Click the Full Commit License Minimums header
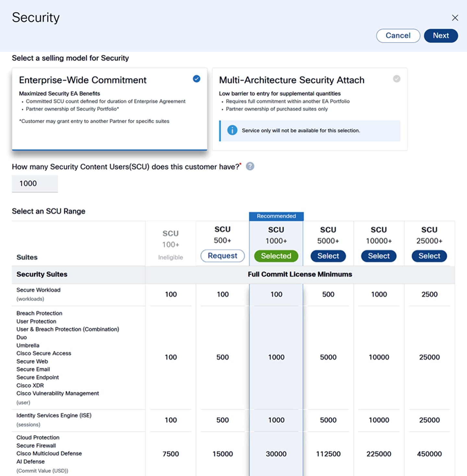The width and height of the screenshot is (467, 476). click(x=300, y=274)
